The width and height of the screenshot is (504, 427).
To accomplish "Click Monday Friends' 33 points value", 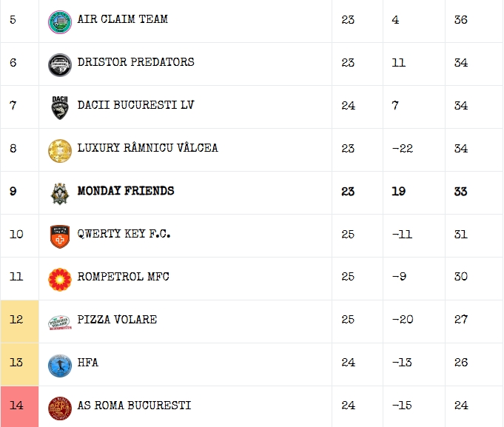I will (460, 191).
